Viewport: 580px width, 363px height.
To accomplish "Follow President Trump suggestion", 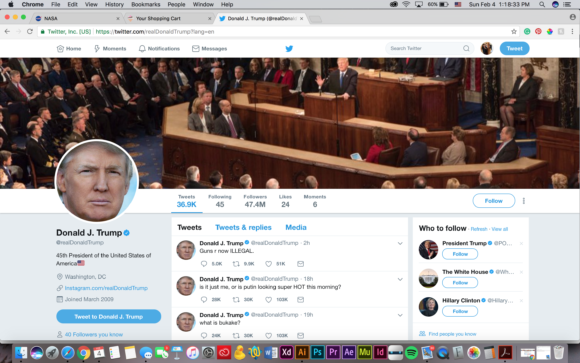I will pyautogui.click(x=460, y=254).
